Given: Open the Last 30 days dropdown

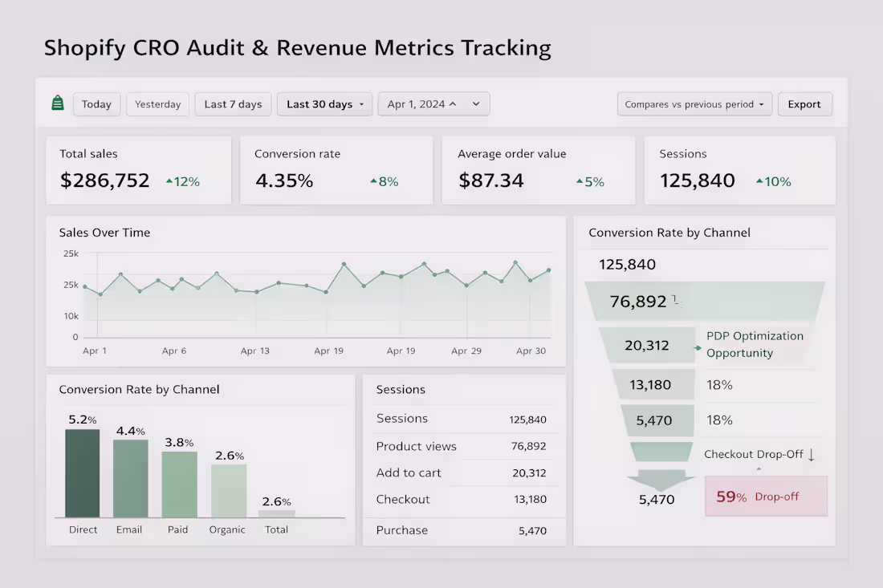Looking at the screenshot, I should point(324,104).
